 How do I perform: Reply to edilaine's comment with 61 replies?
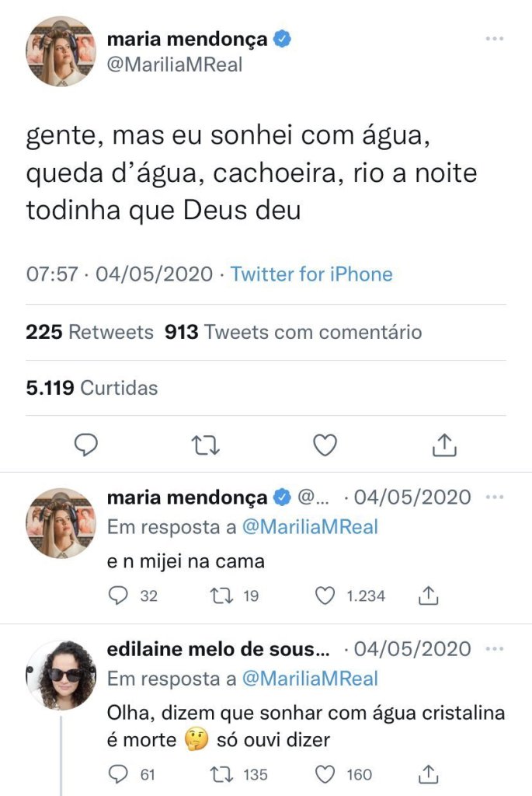pos(119,774)
